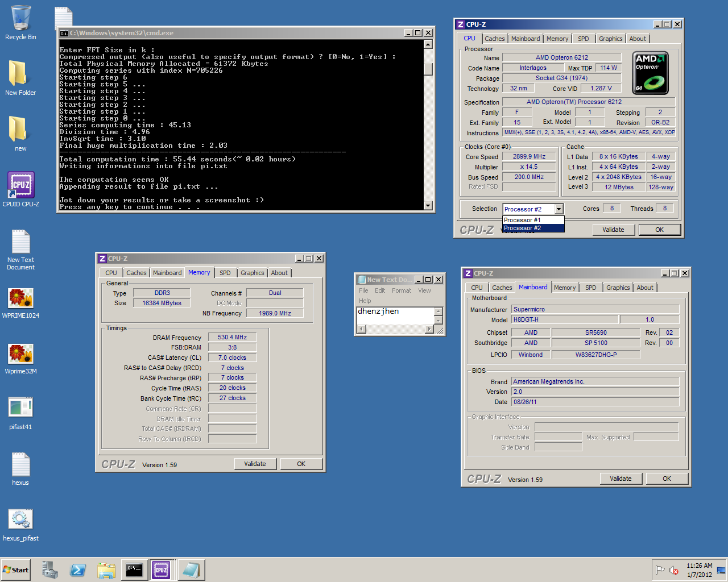Viewport: 728px width, 582px height.
Task: Click the cmd.exe window title bar icon
Action: (64, 33)
